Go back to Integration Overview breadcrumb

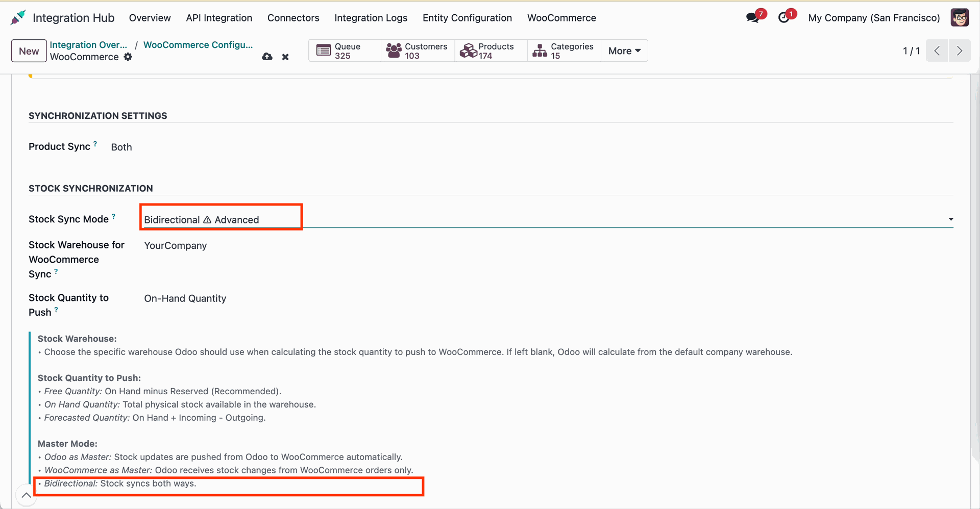tap(88, 45)
